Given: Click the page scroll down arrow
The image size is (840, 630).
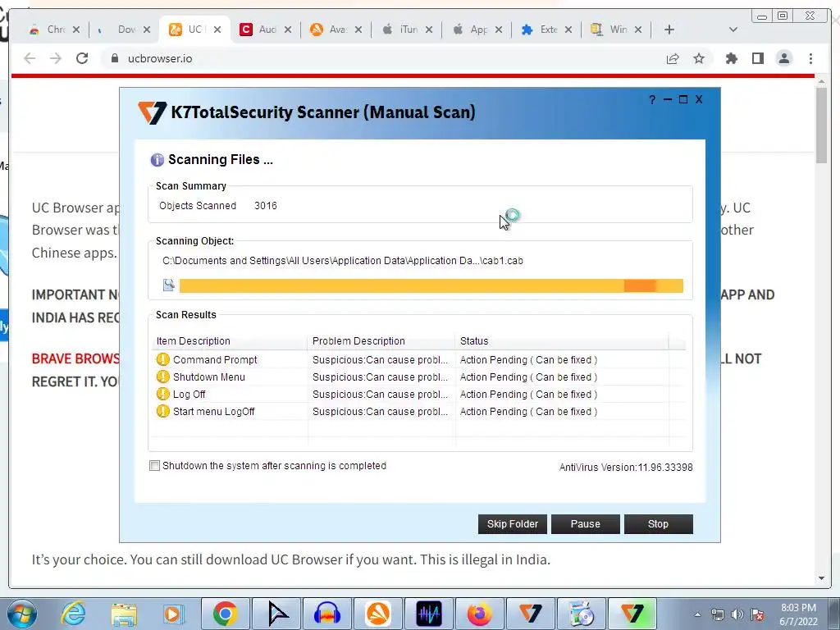Looking at the screenshot, I should (822, 578).
